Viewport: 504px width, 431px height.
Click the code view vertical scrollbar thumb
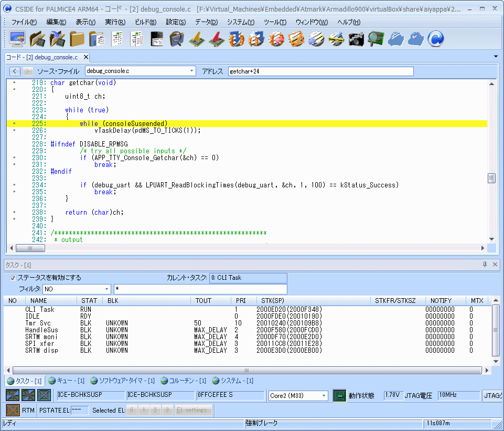coord(491,178)
